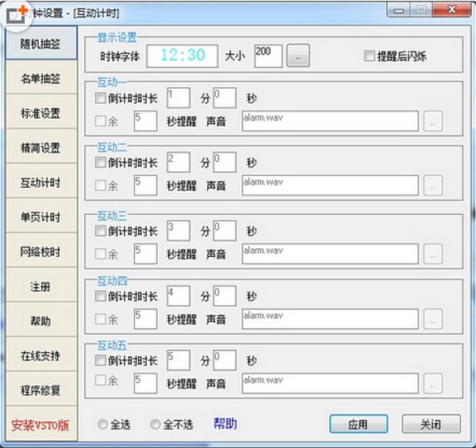
Task: Open the 互动计时 sidebar tab
Action: pos(41,182)
